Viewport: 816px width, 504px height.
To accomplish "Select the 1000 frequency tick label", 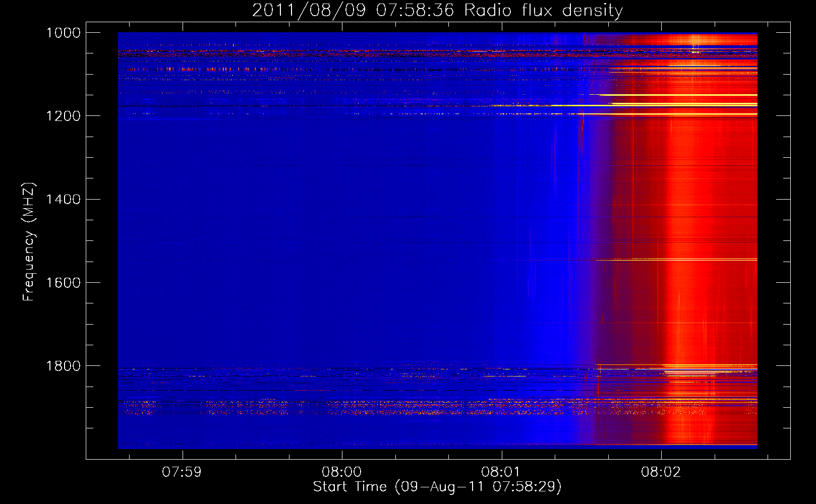I will click(x=63, y=33).
